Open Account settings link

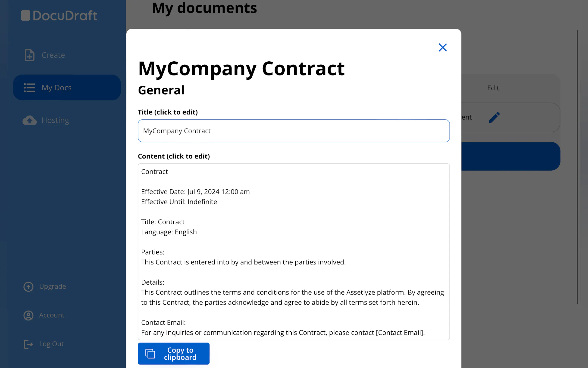pyautogui.click(x=52, y=315)
